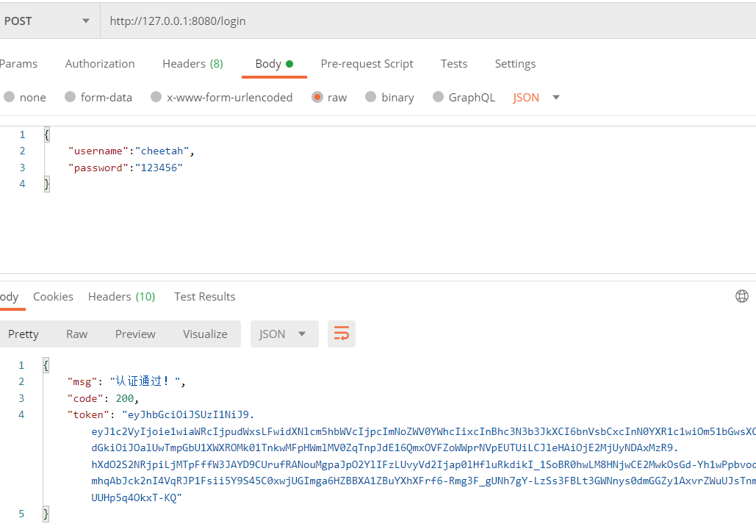Viewport: 756px width, 532px height.
Task: Toggle the word wrap icon in response
Action: click(x=342, y=334)
